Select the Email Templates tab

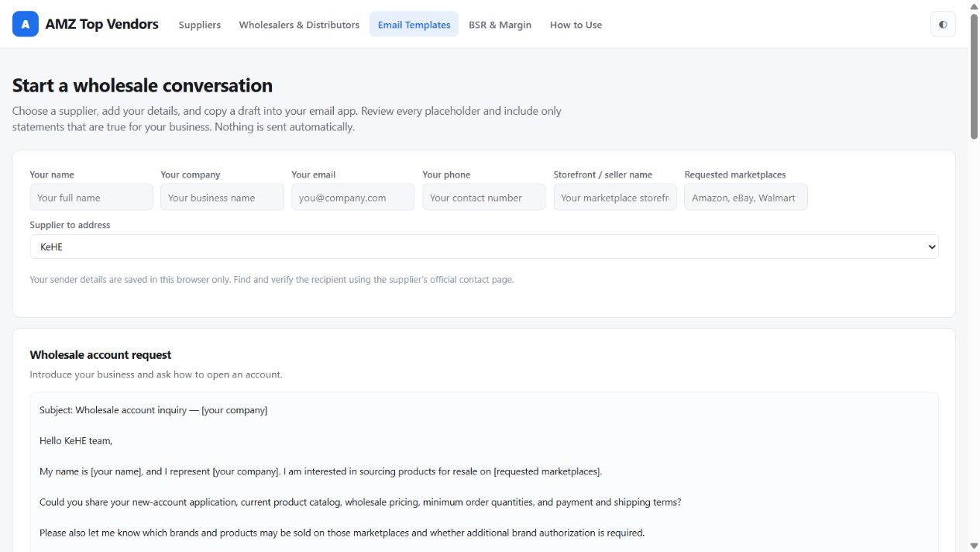(414, 25)
